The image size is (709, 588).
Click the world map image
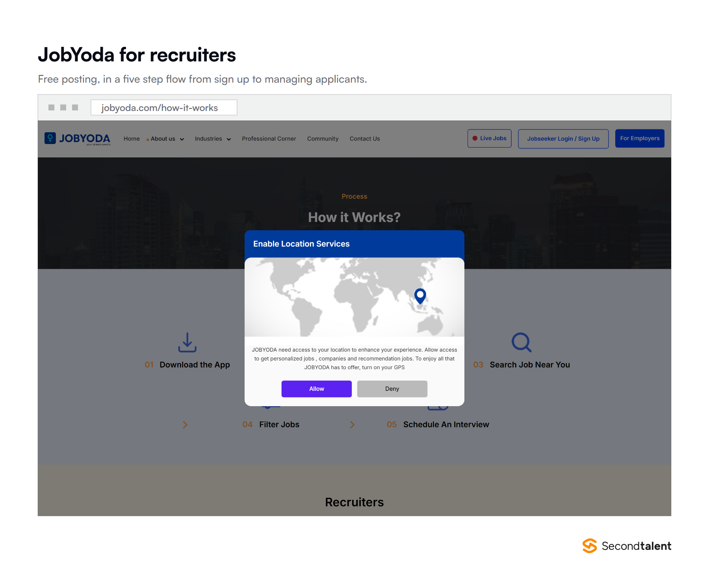click(354, 297)
